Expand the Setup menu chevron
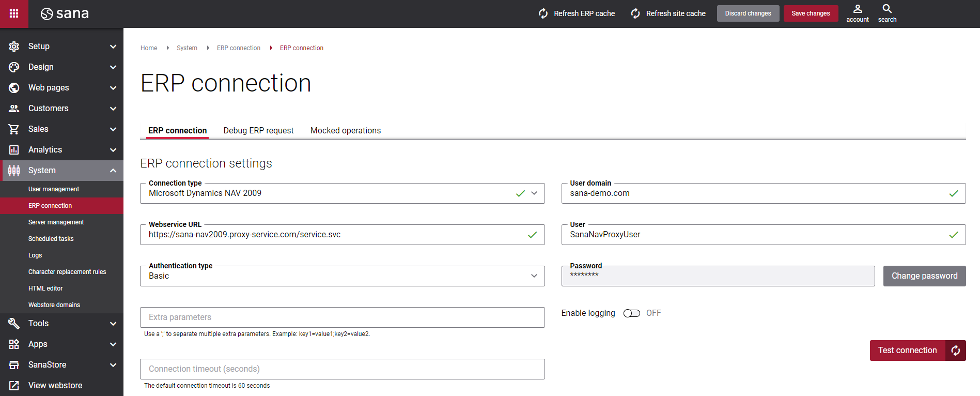The image size is (980, 396). click(113, 47)
